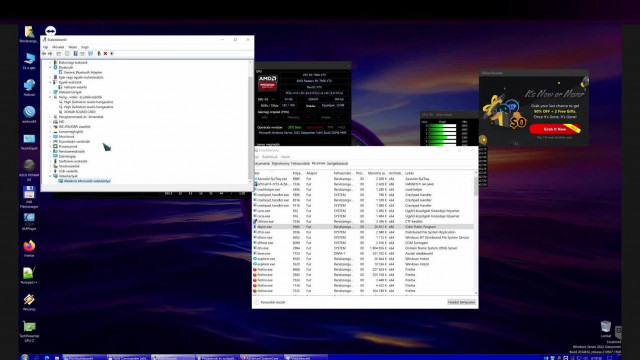Select Rendszereszközök tree row
The width and height of the screenshot is (640, 360).
(x=69, y=151)
